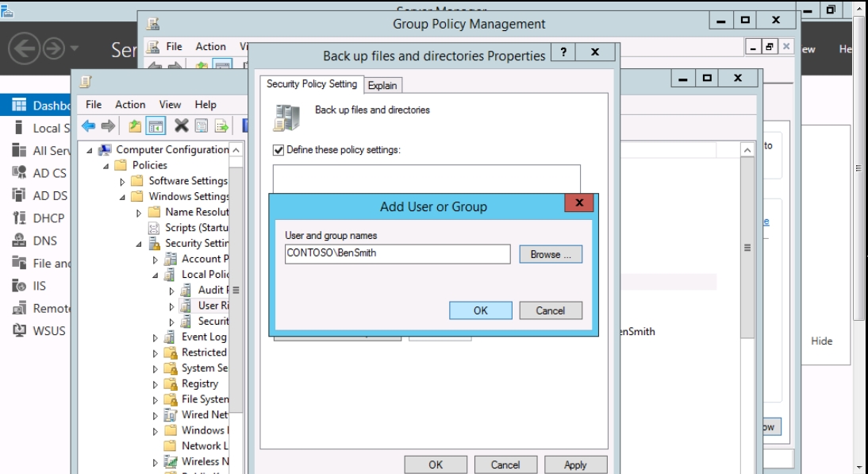Uncheck Define these policy settings checkbox
The image size is (868, 474).
(x=278, y=149)
